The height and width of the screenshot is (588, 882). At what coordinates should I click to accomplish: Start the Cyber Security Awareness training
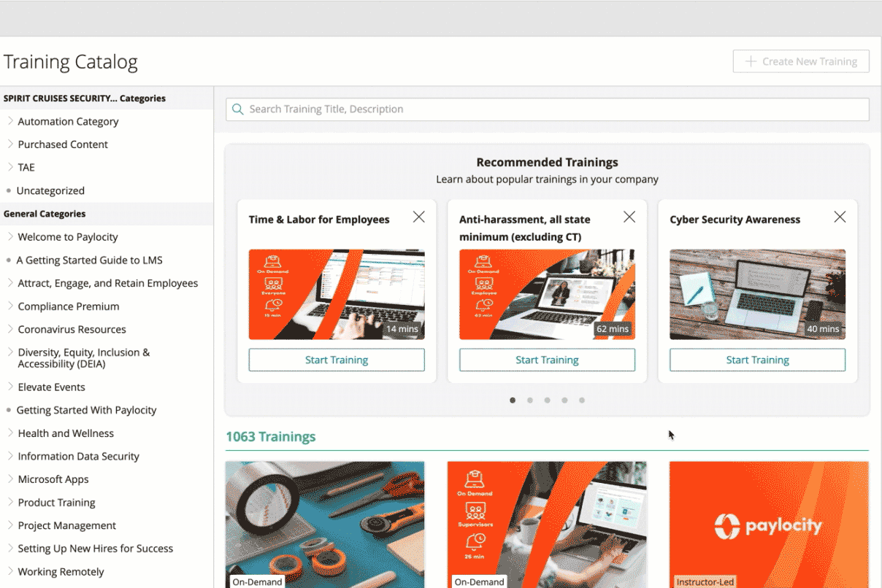coord(757,360)
